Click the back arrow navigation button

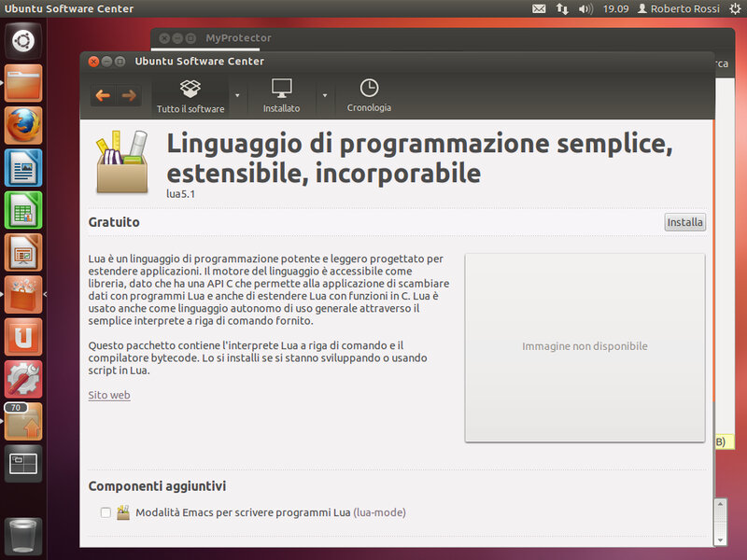(x=103, y=95)
